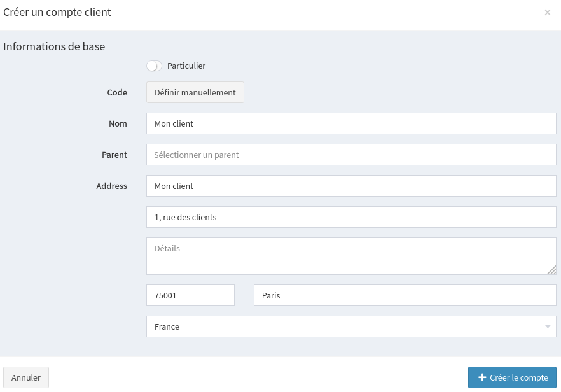This screenshot has width=561, height=392.
Task: Focus the Nom input field
Action: click(351, 123)
